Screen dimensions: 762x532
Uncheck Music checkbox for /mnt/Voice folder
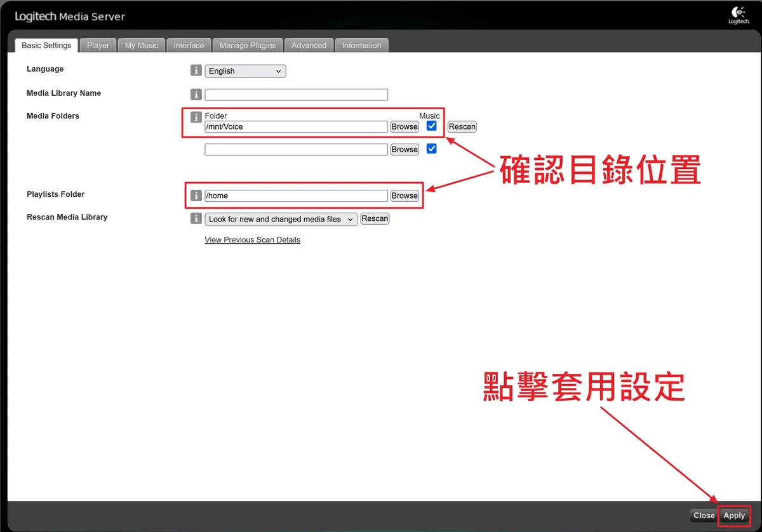click(432, 126)
